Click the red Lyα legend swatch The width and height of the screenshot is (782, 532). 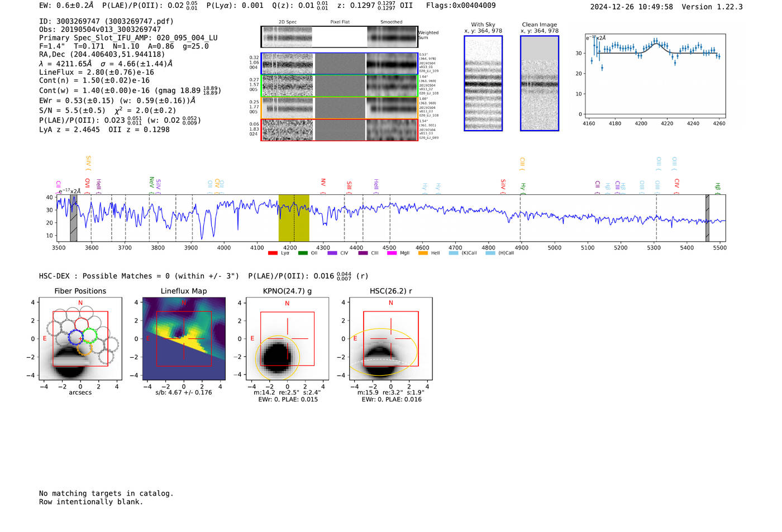tap(273, 253)
